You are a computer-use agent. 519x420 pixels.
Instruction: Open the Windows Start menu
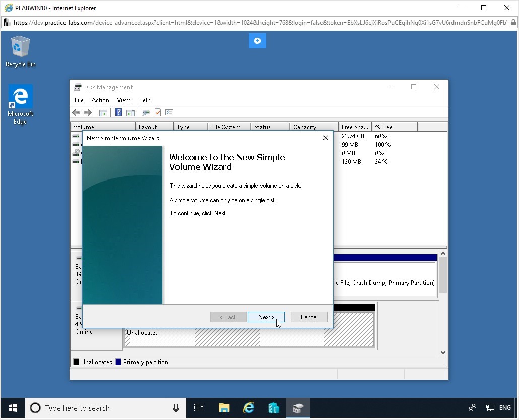[x=13, y=408]
